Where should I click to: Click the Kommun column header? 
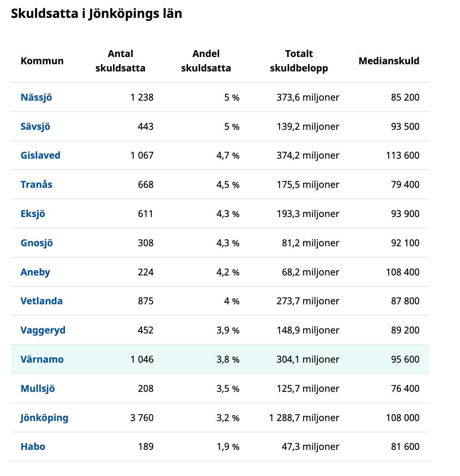(x=42, y=61)
